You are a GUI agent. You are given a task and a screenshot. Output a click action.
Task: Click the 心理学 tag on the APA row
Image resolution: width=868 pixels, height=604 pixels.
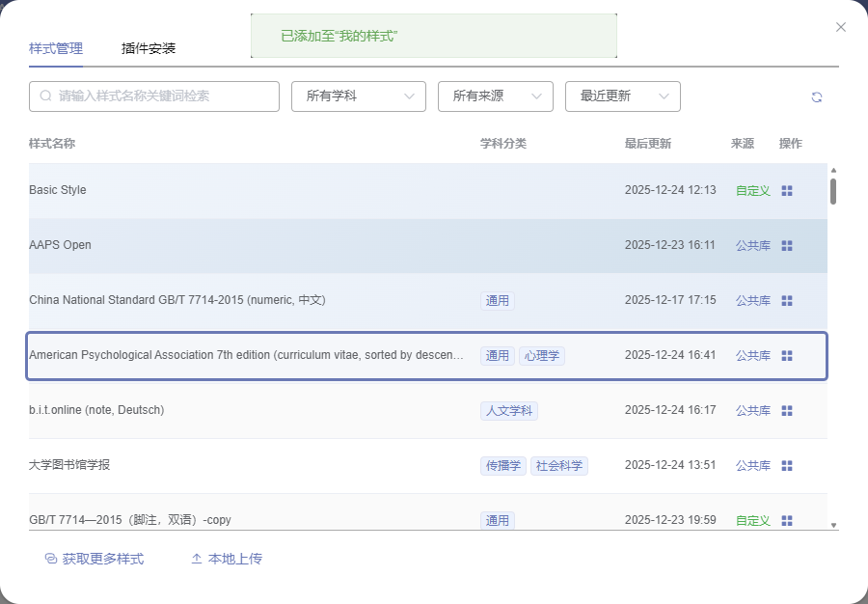[542, 356]
